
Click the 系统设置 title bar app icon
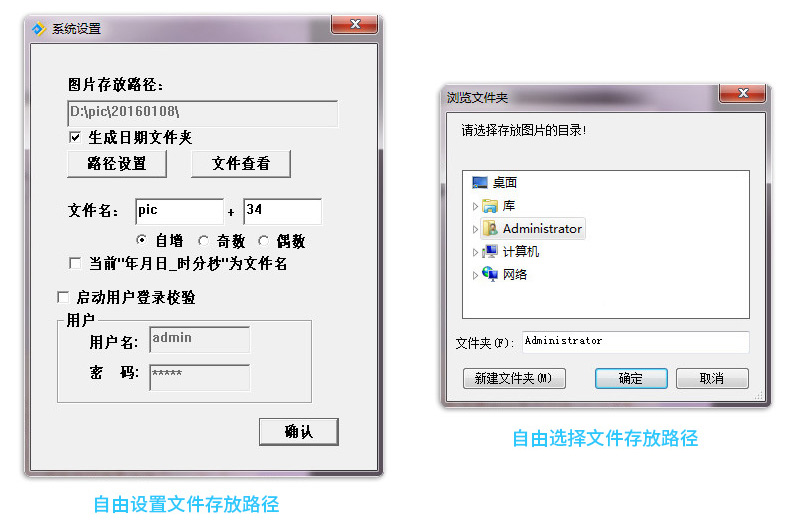pos(39,29)
